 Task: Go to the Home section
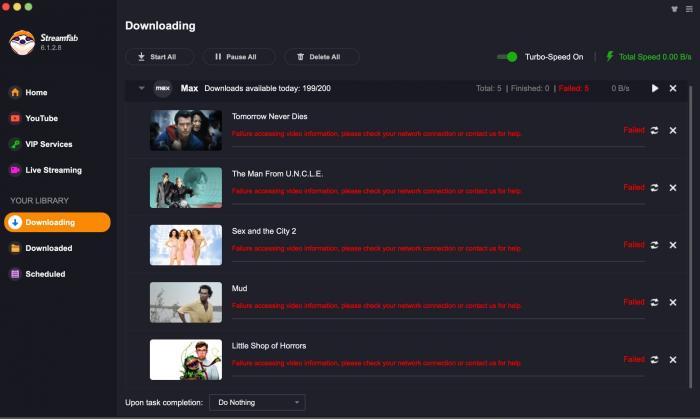pyautogui.click(x=36, y=92)
